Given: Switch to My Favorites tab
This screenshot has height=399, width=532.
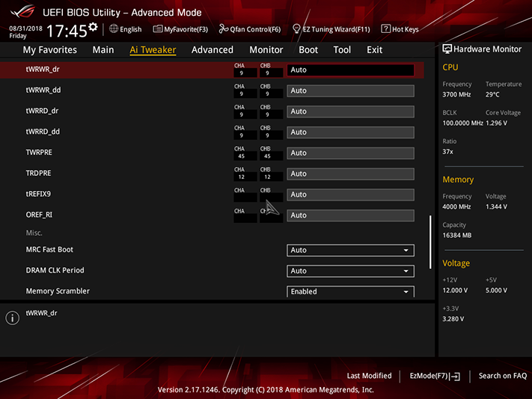Looking at the screenshot, I should [50, 50].
